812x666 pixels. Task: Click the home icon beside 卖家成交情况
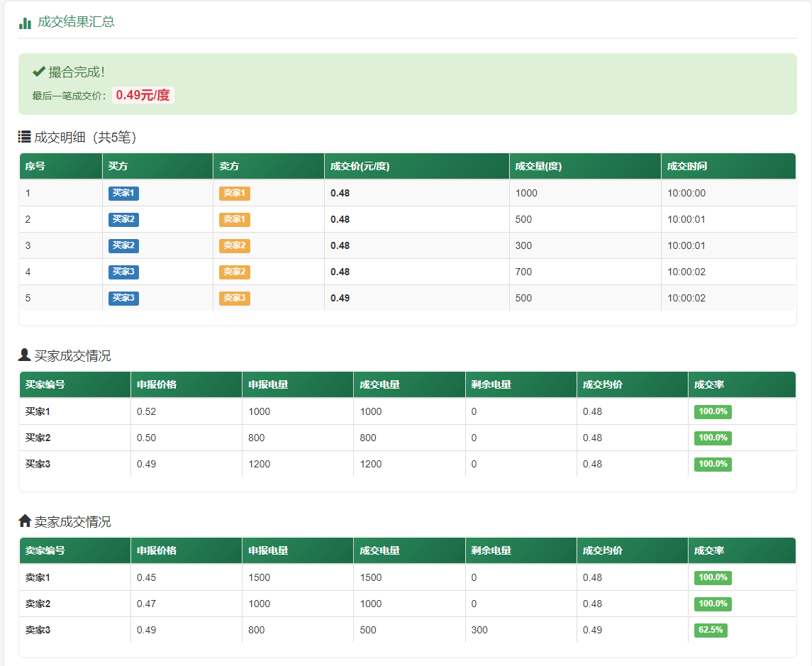pyautogui.click(x=25, y=521)
